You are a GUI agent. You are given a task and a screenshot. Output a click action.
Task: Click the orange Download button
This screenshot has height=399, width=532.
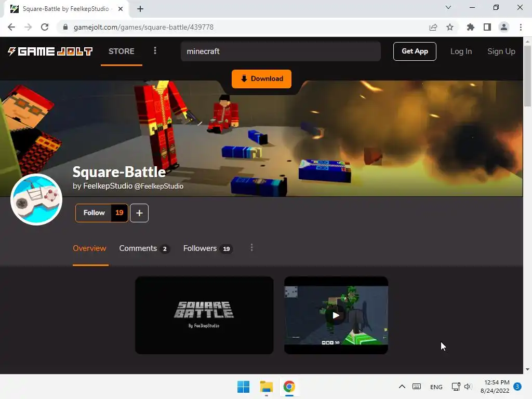click(262, 79)
